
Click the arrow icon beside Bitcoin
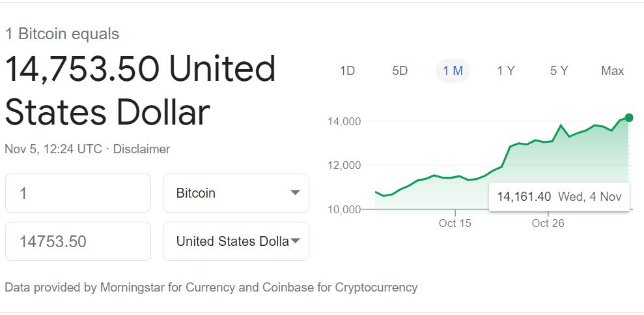295,193
